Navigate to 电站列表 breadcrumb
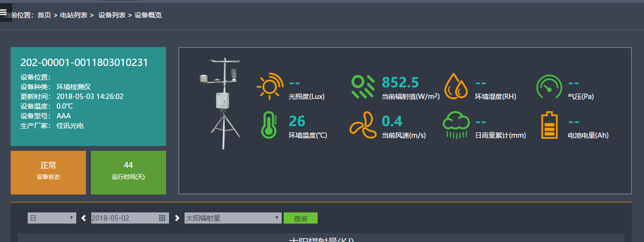Image resolution: width=644 pixels, height=242 pixels. (x=74, y=15)
